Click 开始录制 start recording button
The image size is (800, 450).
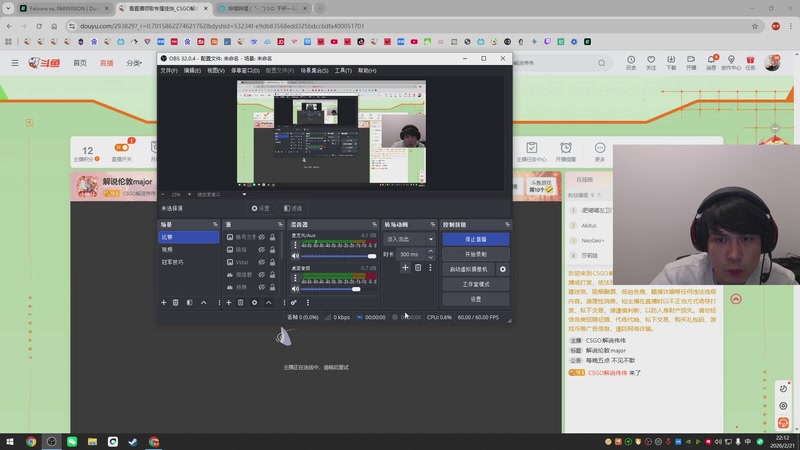[x=476, y=254]
